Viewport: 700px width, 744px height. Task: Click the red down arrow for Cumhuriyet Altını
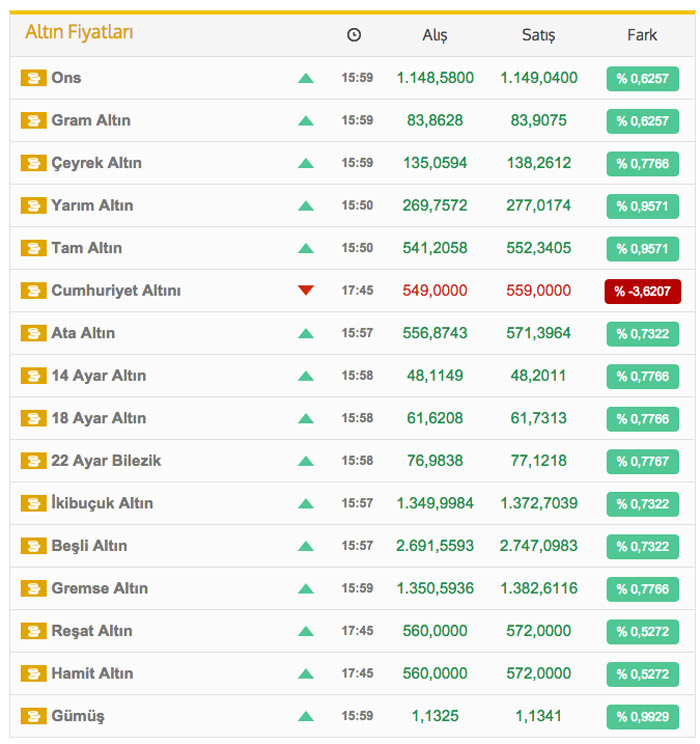click(x=306, y=291)
